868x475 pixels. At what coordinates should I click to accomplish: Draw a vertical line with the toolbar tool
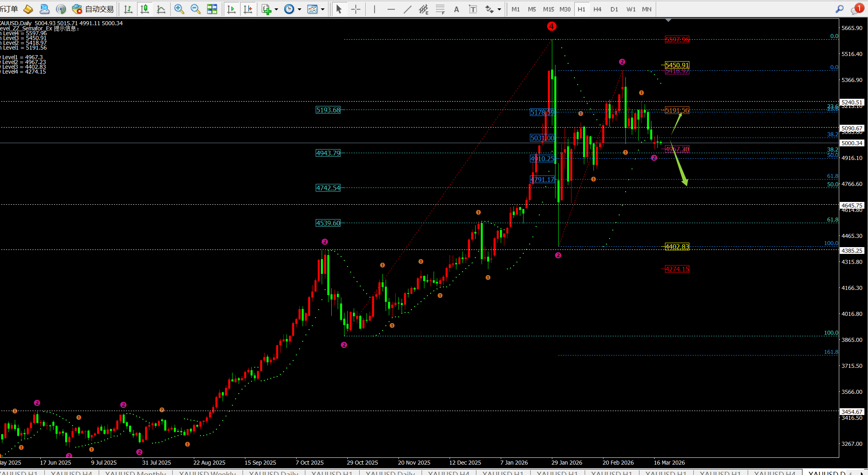[x=374, y=9]
